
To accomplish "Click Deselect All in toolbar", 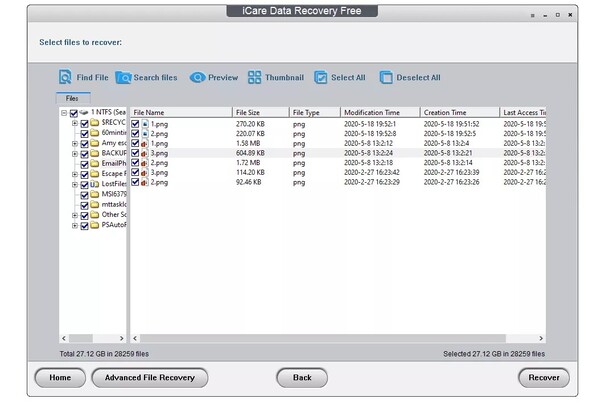I will click(x=387, y=77).
